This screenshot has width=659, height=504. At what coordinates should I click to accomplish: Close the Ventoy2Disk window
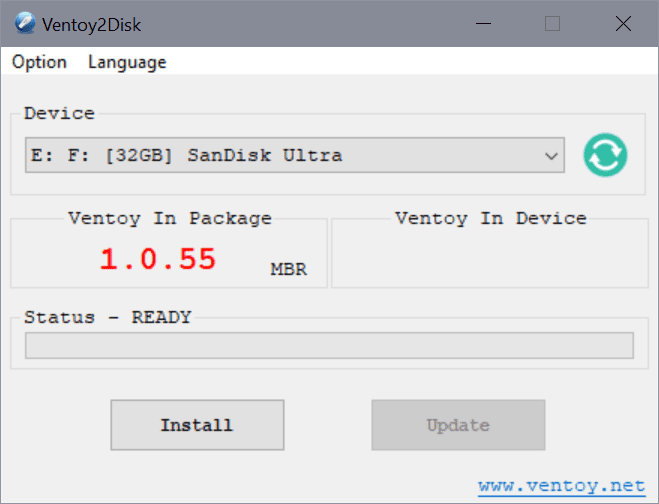tap(623, 24)
